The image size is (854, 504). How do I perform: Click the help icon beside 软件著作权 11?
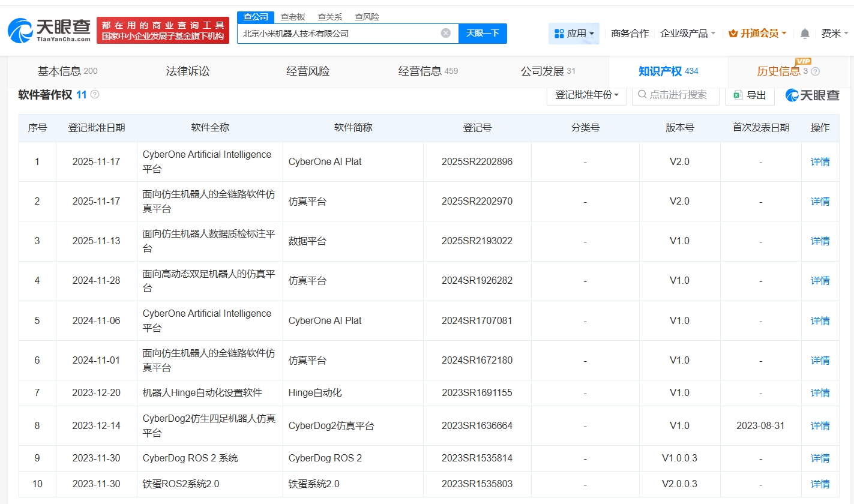click(95, 95)
